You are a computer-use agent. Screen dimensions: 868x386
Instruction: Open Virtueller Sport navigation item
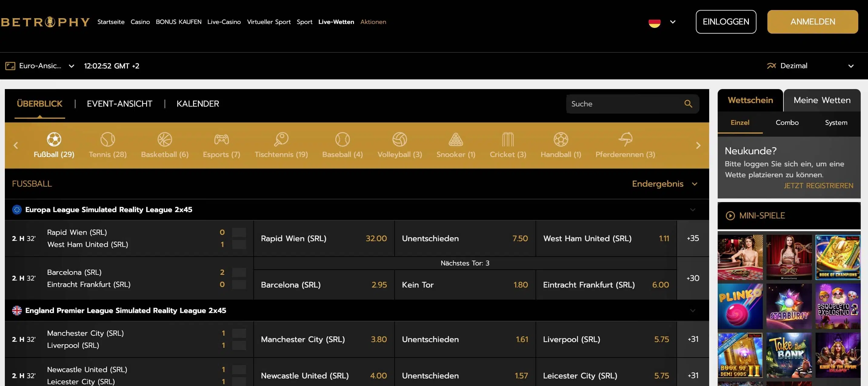click(269, 22)
